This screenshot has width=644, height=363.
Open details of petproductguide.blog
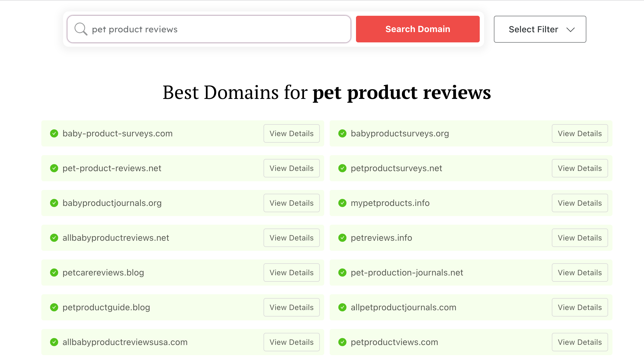pyautogui.click(x=292, y=307)
